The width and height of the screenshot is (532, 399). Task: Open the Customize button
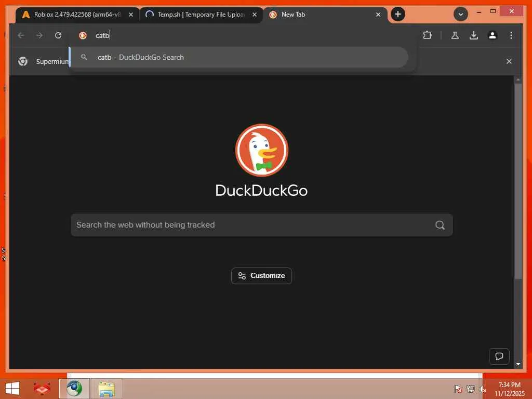tap(262, 276)
